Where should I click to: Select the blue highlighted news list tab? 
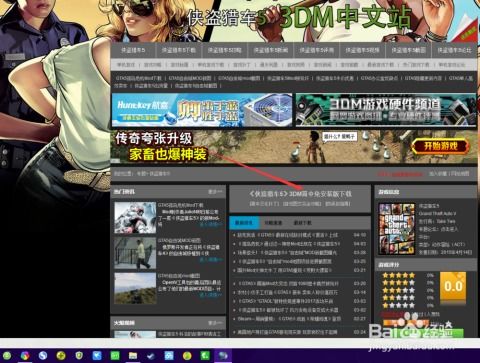click(244, 222)
